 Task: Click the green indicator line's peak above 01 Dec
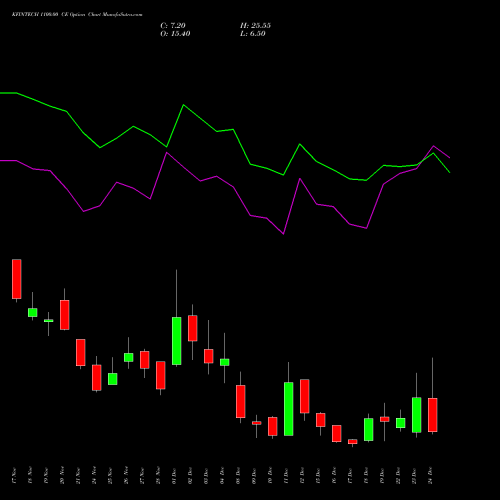point(184,105)
